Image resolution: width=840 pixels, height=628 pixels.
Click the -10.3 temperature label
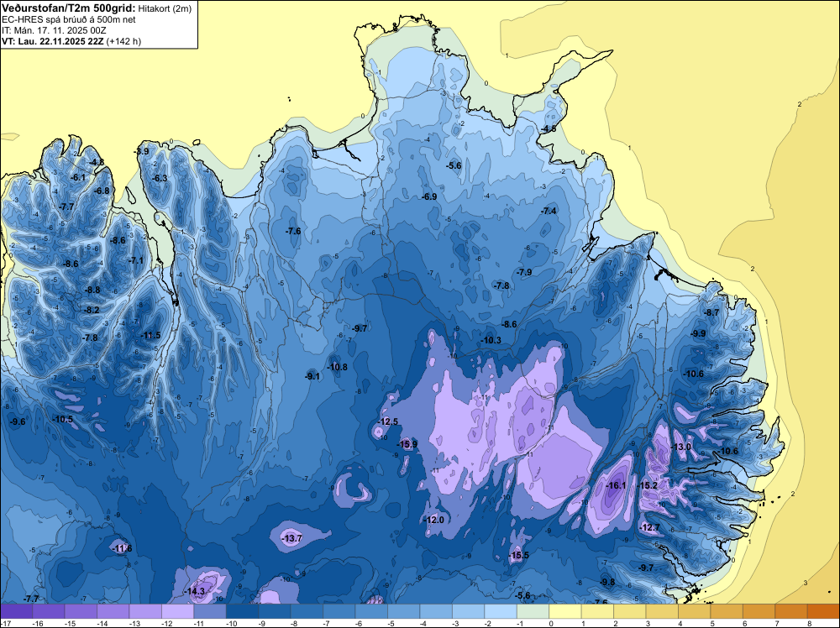tap(491, 340)
